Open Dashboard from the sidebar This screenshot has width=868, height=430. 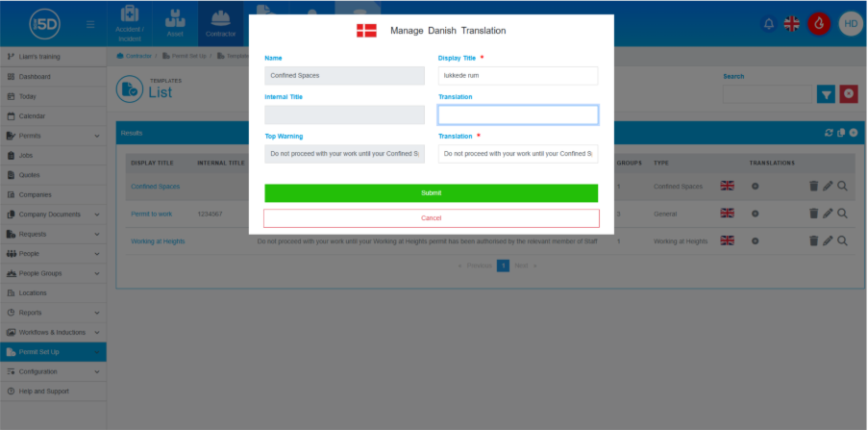[35, 76]
